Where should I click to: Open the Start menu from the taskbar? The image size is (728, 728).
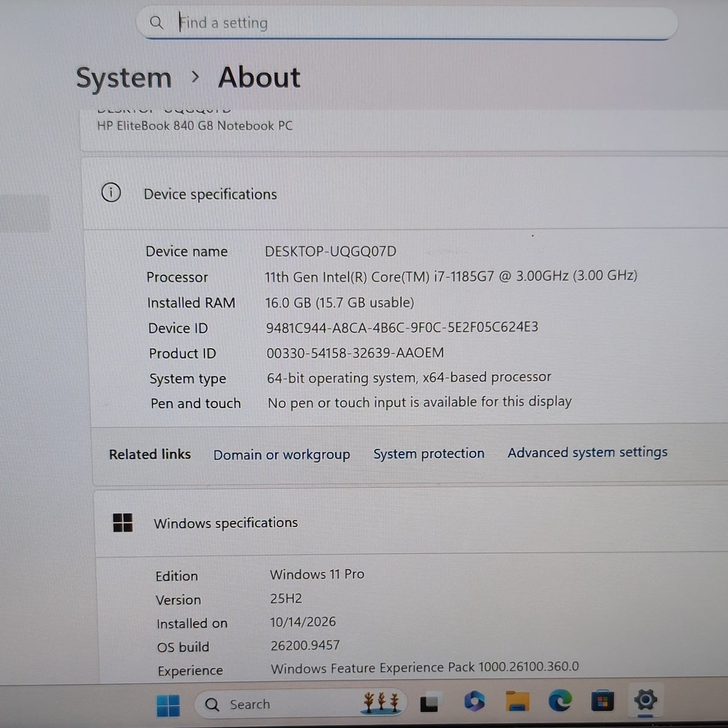168,705
